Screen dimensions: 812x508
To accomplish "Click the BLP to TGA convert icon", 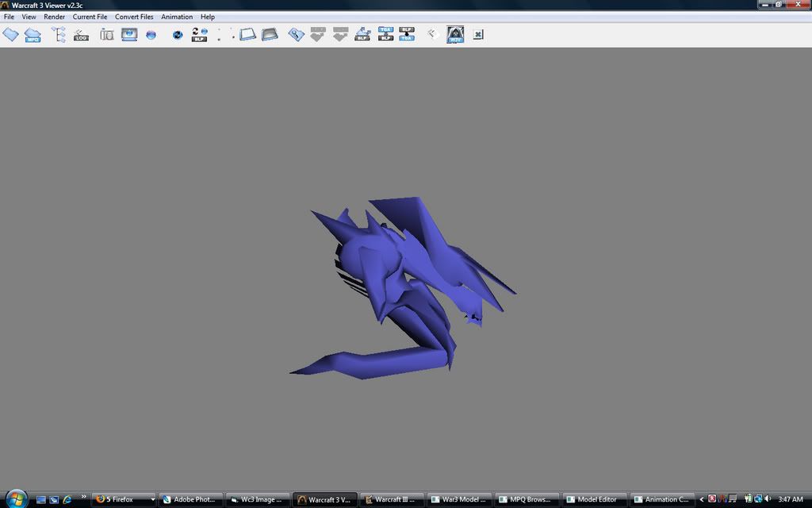I will (x=407, y=34).
